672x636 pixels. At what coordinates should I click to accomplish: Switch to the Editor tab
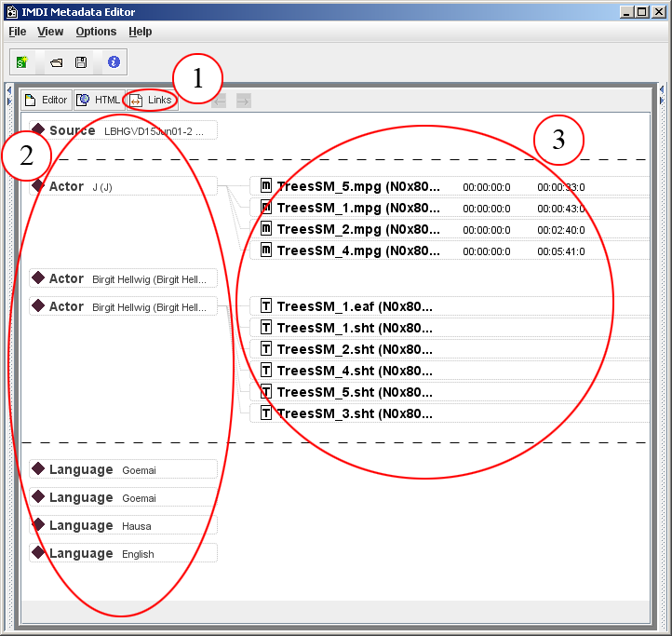[47, 100]
